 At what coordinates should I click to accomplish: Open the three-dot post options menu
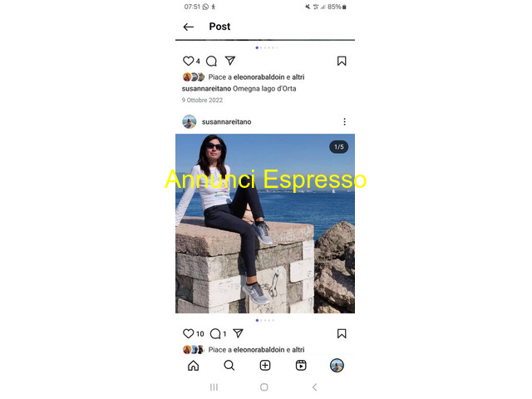tap(344, 122)
